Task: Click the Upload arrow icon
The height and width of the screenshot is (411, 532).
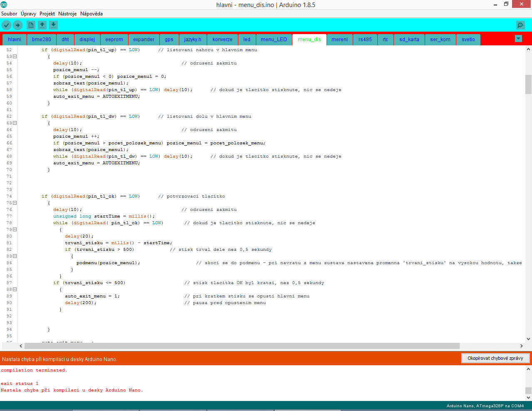Action: point(17,25)
